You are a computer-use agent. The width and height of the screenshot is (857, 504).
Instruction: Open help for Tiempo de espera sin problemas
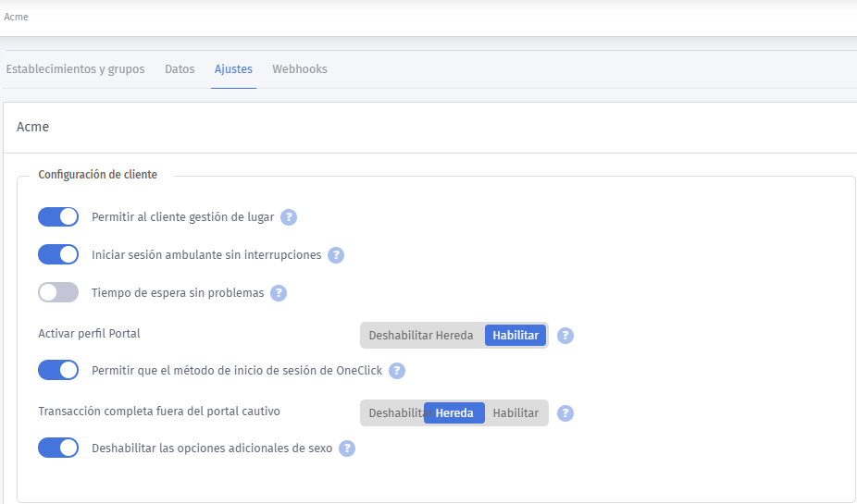point(279,293)
